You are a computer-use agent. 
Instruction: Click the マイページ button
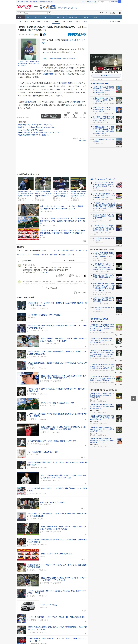click(x=103, y=13)
